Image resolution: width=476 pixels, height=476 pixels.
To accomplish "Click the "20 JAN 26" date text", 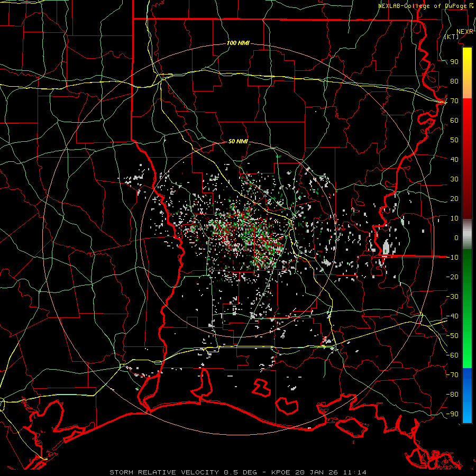I will click(316, 472).
